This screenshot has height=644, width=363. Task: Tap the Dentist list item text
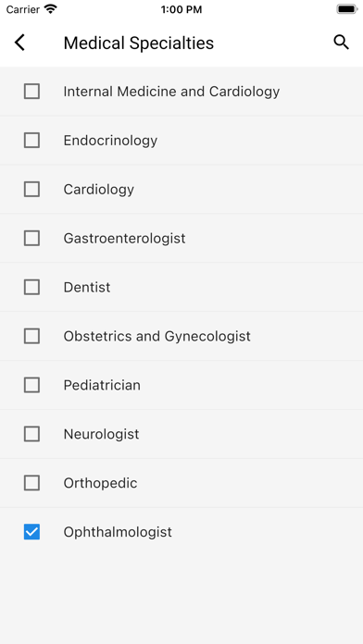[x=87, y=287]
